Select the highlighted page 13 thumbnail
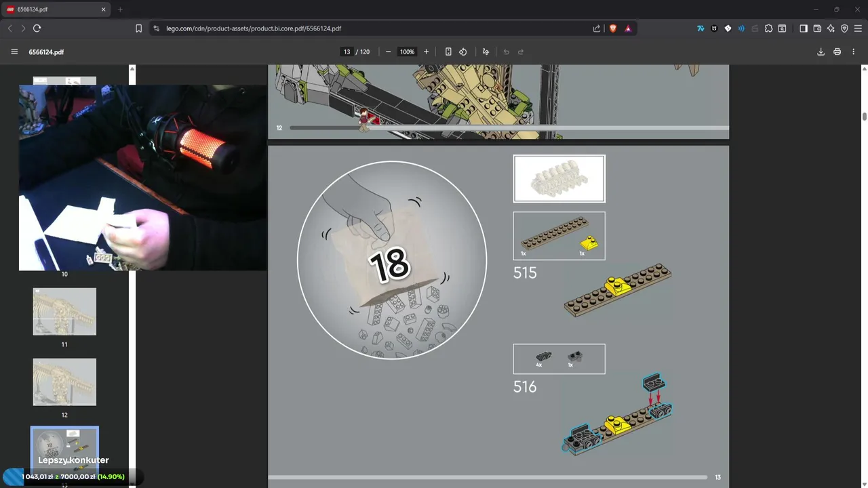The width and height of the screenshot is (868, 488). pos(64,453)
